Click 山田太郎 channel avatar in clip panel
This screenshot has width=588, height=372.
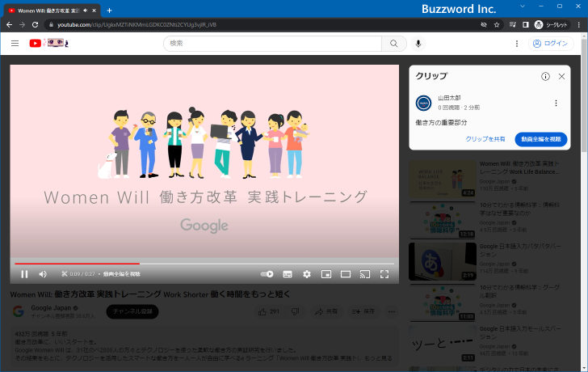pos(423,103)
